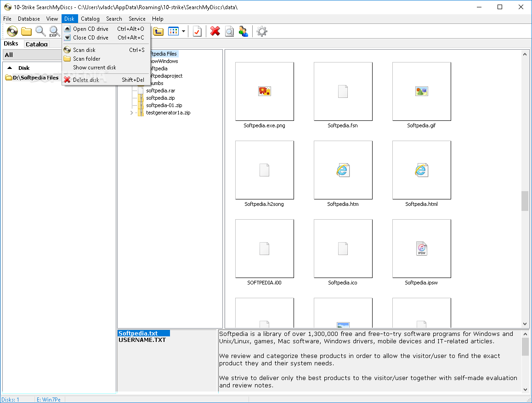Viewport: 532px width, 403px height.
Task: Switch to the Disks tab
Action: tap(11, 43)
